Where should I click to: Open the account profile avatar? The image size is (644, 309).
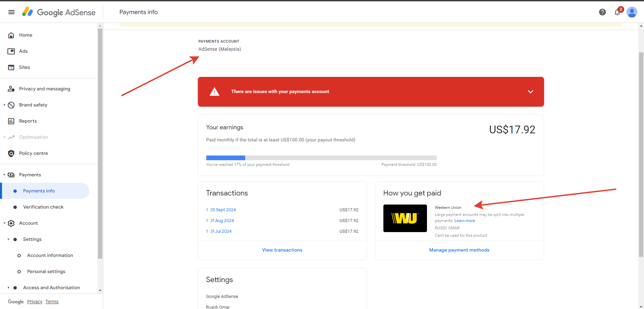632,12
